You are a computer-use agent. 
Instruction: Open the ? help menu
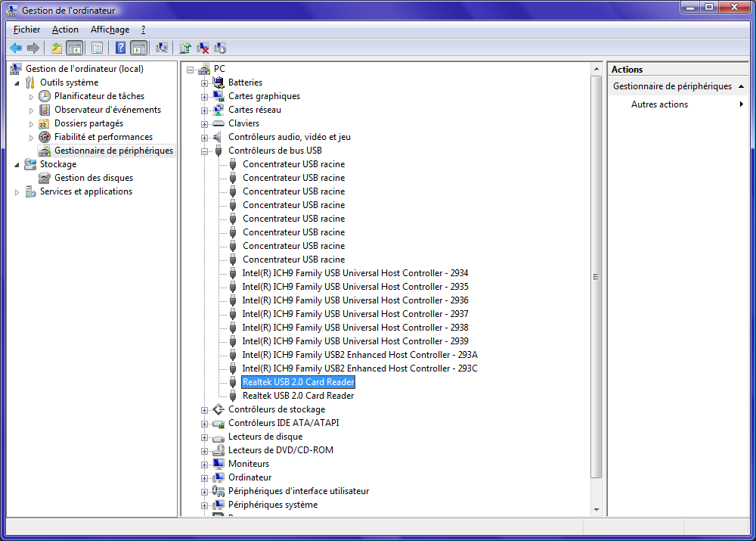pos(143,30)
